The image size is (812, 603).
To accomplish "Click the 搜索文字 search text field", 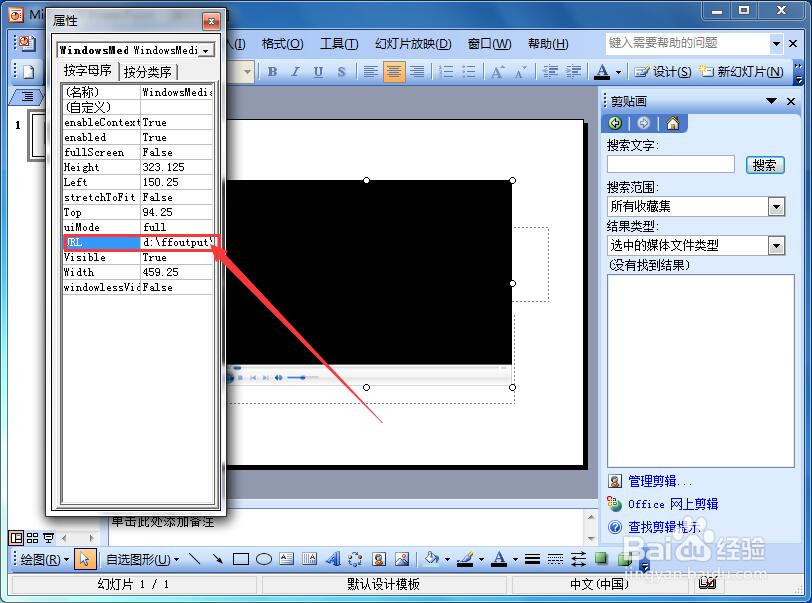I will point(671,164).
